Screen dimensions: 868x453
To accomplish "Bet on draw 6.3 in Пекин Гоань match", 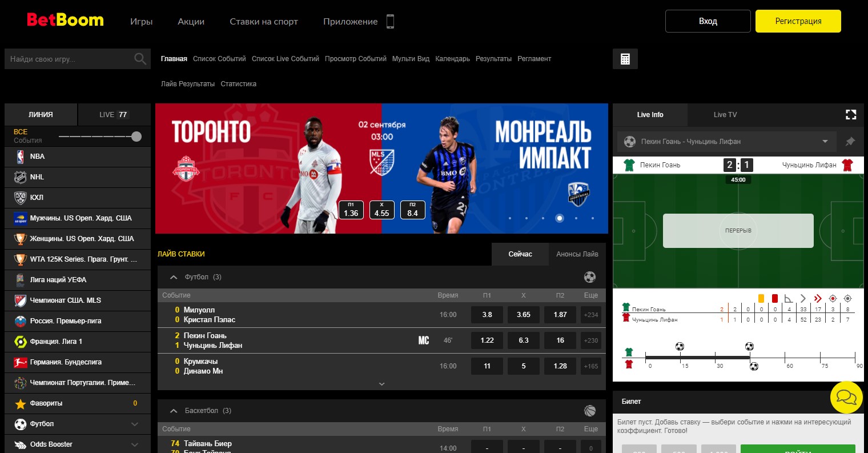I will coord(524,340).
